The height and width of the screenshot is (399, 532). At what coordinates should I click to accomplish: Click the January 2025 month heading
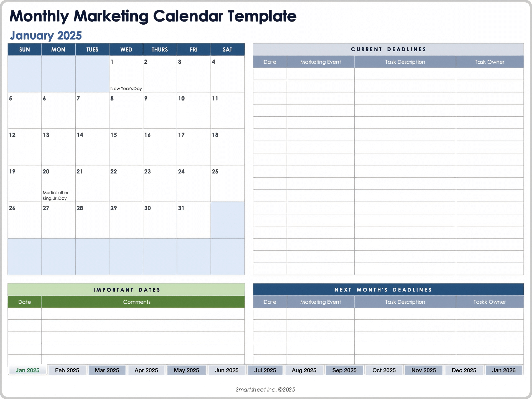[x=46, y=35]
